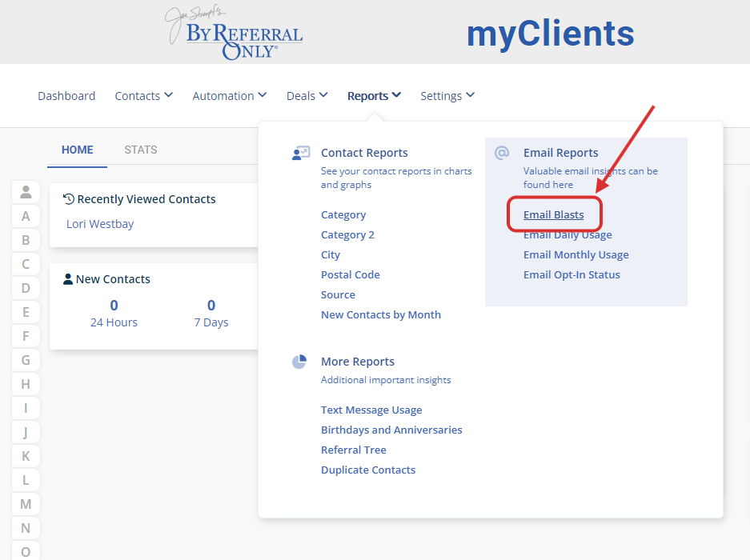750x560 pixels.
Task: Open the Referral Tree report
Action: coord(354,450)
